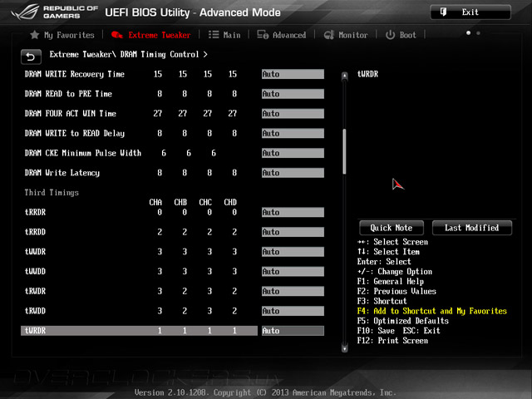532x399 pixels.
Task: Select DRAM READ to PRE Time label
Action: coord(68,94)
